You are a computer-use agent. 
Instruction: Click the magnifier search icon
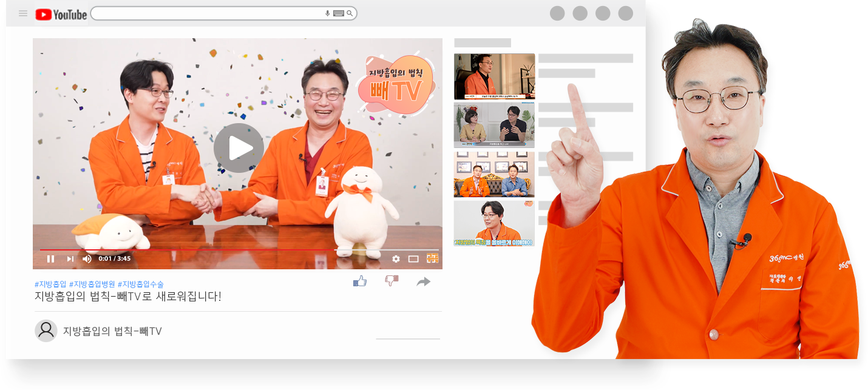[350, 13]
